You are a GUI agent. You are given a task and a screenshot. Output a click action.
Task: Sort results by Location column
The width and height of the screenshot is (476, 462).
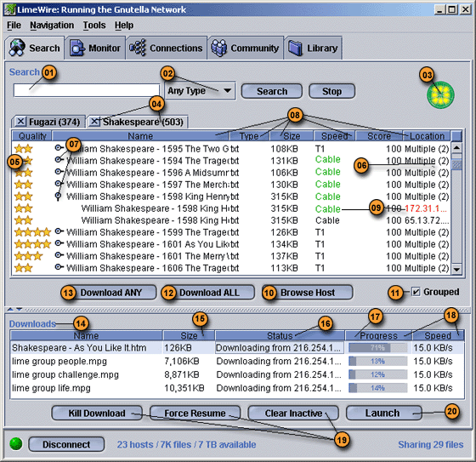[427, 136]
